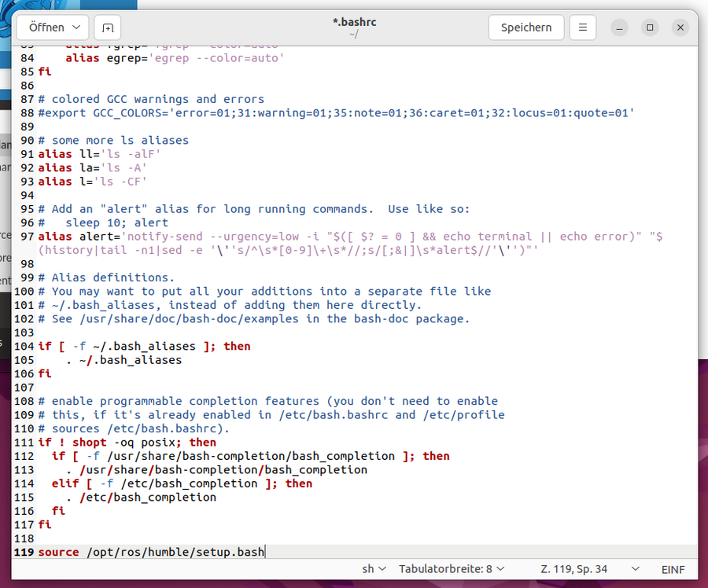Save the file with Speichern
The image size is (708, 588).
pyautogui.click(x=525, y=28)
